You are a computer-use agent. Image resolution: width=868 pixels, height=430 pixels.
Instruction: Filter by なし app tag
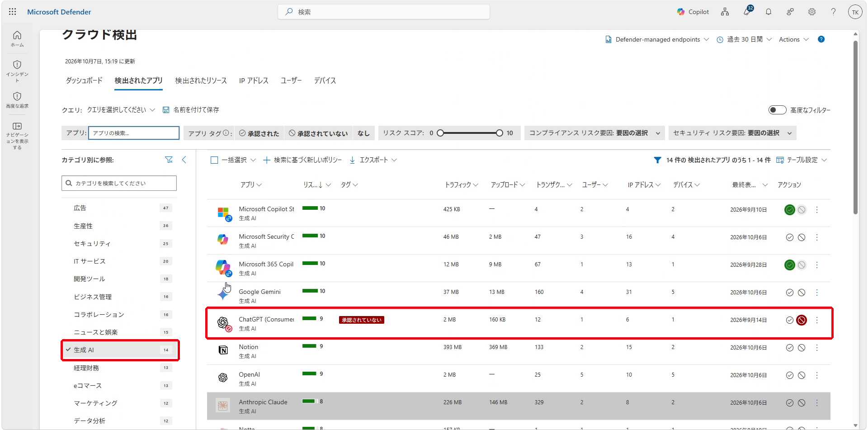point(363,133)
